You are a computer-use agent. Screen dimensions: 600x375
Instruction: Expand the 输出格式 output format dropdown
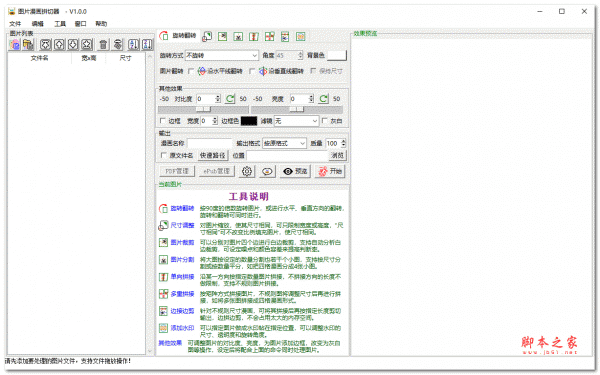click(284, 143)
